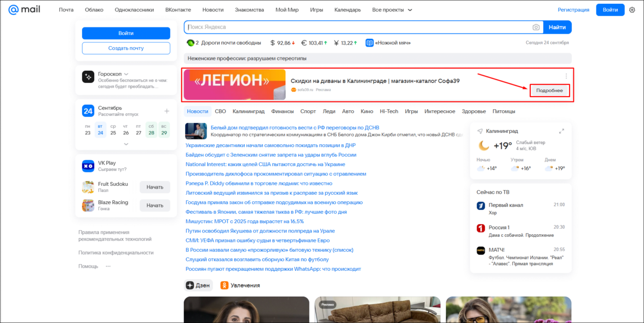Click the Найти search button
This screenshot has height=323, width=644.
click(557, 27)
